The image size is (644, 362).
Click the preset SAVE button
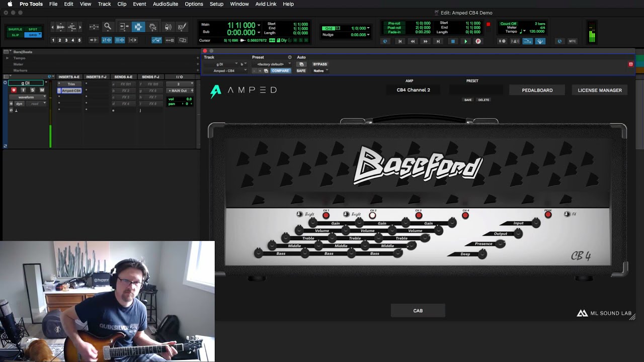(x=468, y=100)
